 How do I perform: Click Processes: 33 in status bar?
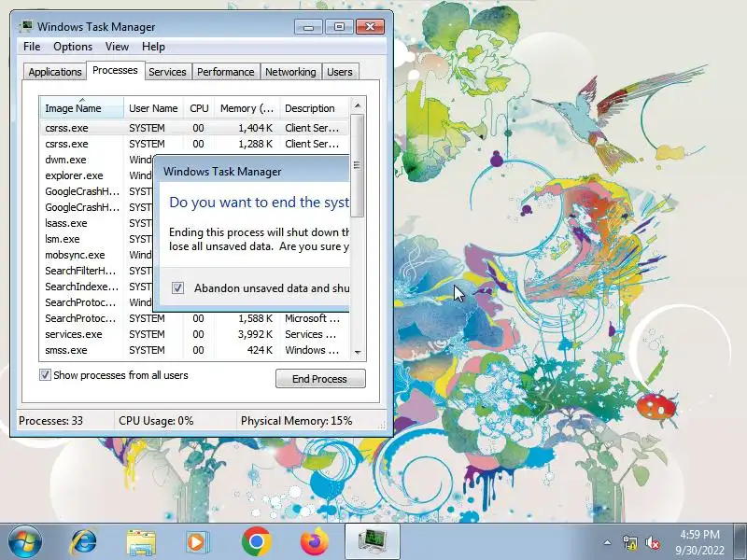pos(50,421)
